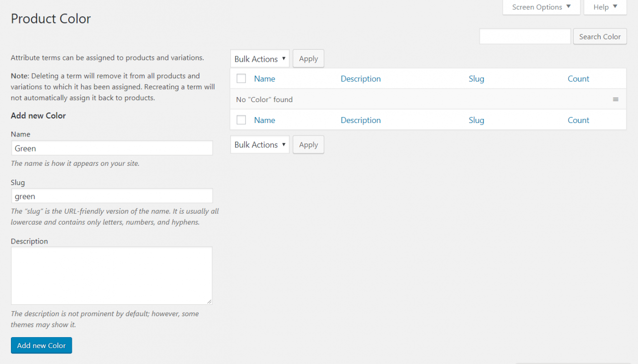Click the drag handle icon in empty row
Image resolution: width=638 pixels, height=364 pixels.
(616, 100)
